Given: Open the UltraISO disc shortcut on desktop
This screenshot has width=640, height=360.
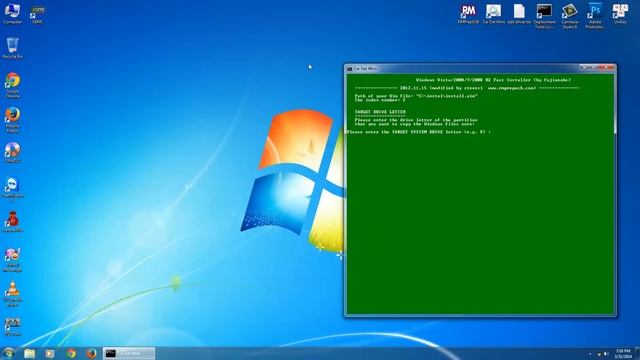Looking at the screenshot, I should click(12, 152).
